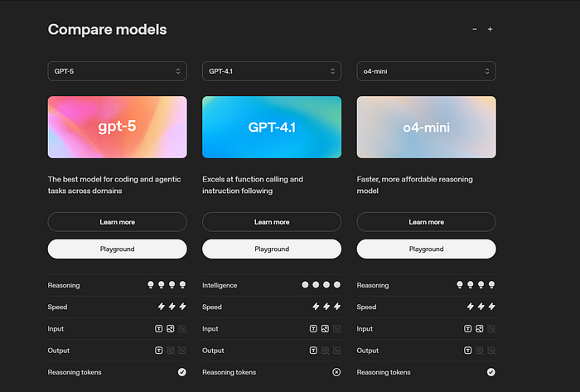Image resolution: width=580 pixels, height=392 pixels.
Task: Click the GPT-4.1 blue card image
Action: pos(272,128)
